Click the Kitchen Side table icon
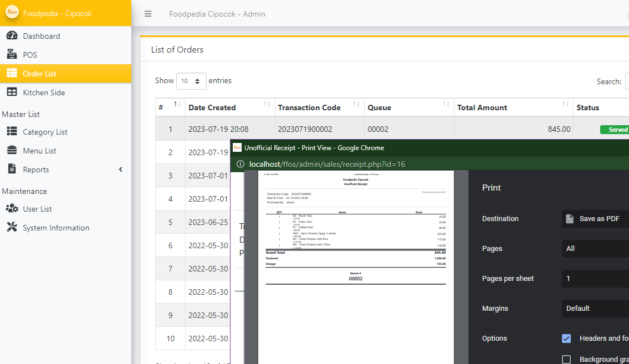Screen dimensions: 629x364 pos(12,92)
